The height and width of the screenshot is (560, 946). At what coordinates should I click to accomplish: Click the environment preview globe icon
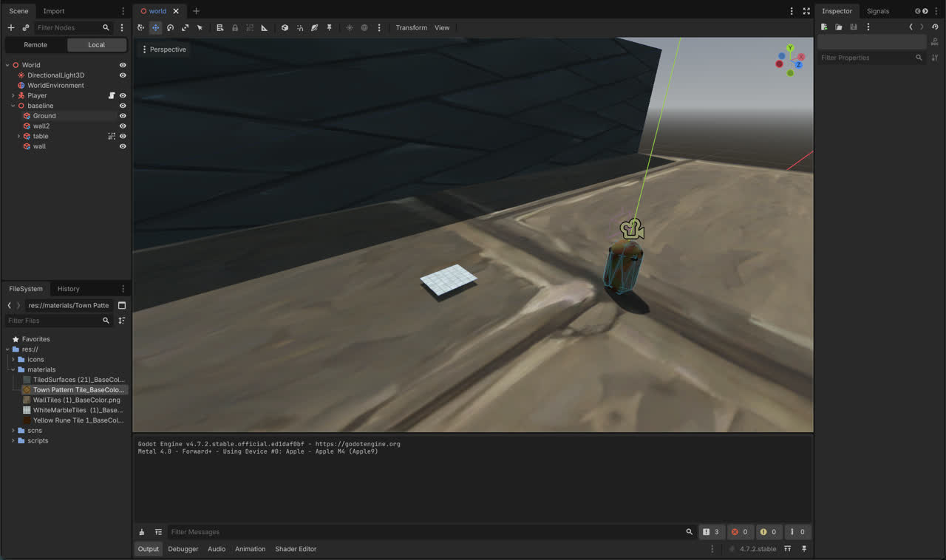(x=364, y=27)
